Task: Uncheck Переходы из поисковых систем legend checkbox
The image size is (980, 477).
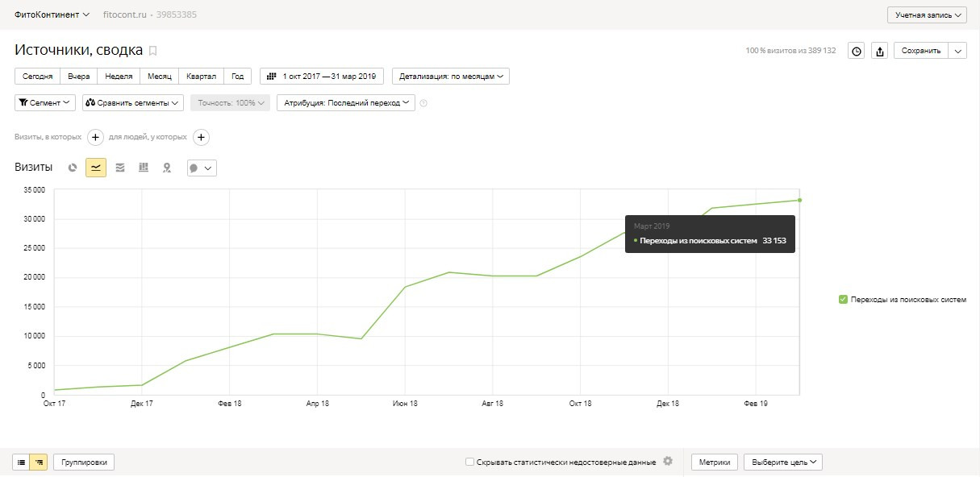Action: (843, 300)
